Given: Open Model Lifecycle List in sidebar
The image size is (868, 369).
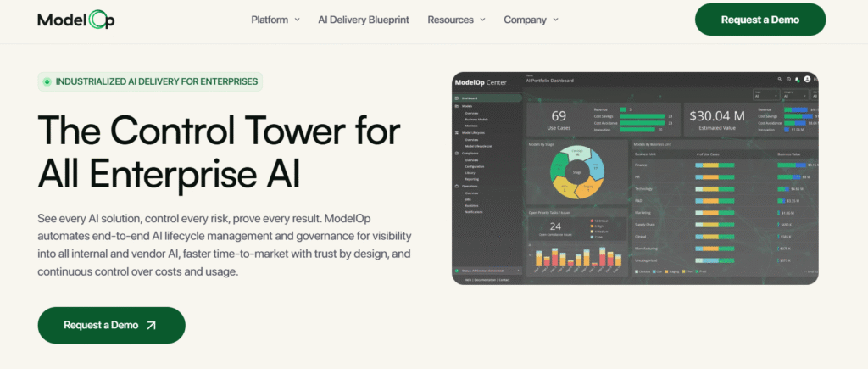Looking at the screenshot, I should pyautogui.click(x=478, y=146).
